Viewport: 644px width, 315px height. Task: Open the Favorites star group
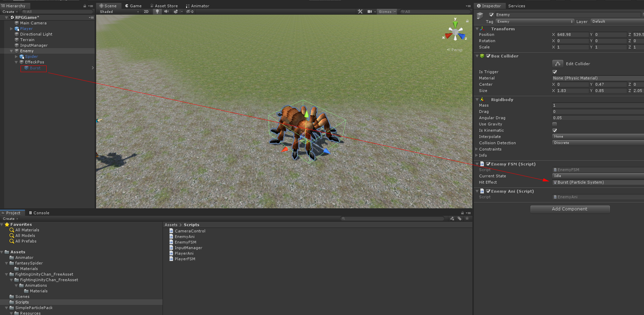[x=21, y=224]
